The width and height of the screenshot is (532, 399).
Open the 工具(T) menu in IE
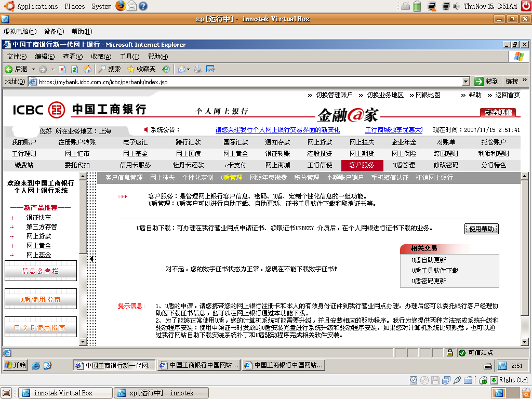coord(129,56)
